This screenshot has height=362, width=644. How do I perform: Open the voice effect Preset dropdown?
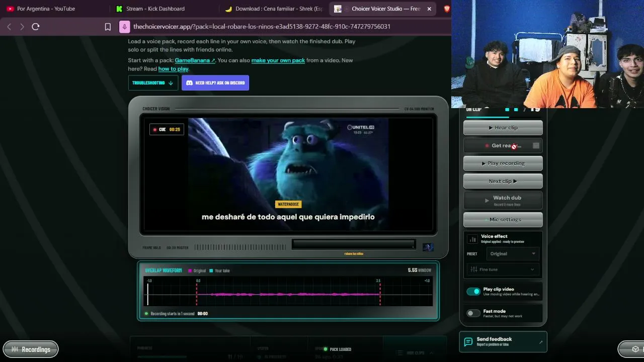(513, 254)
